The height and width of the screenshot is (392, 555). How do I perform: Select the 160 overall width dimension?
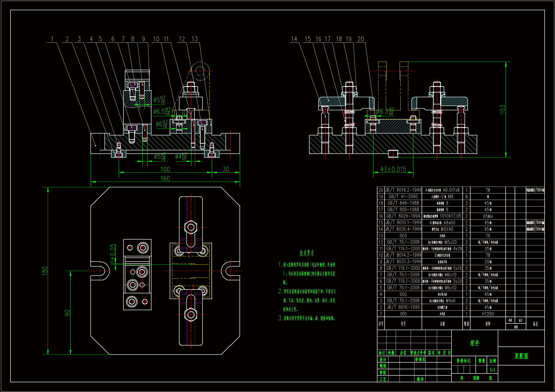pyautogui.click(x=165, y=179)
